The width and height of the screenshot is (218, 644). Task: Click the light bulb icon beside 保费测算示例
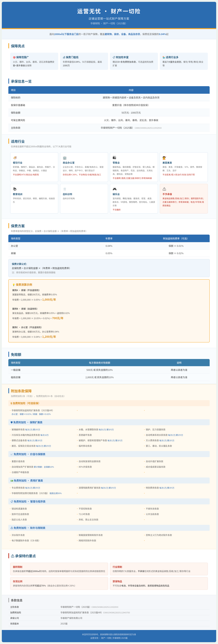[x=14, y=285]
